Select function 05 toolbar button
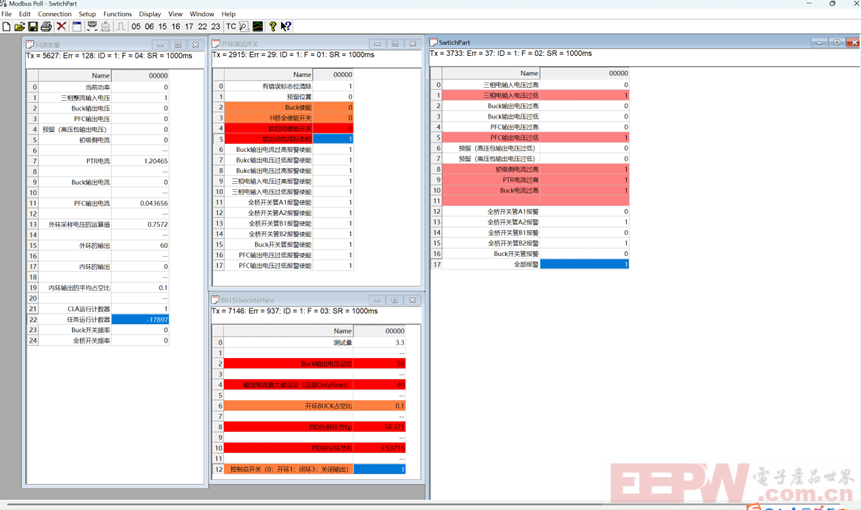 coord(136,26)
